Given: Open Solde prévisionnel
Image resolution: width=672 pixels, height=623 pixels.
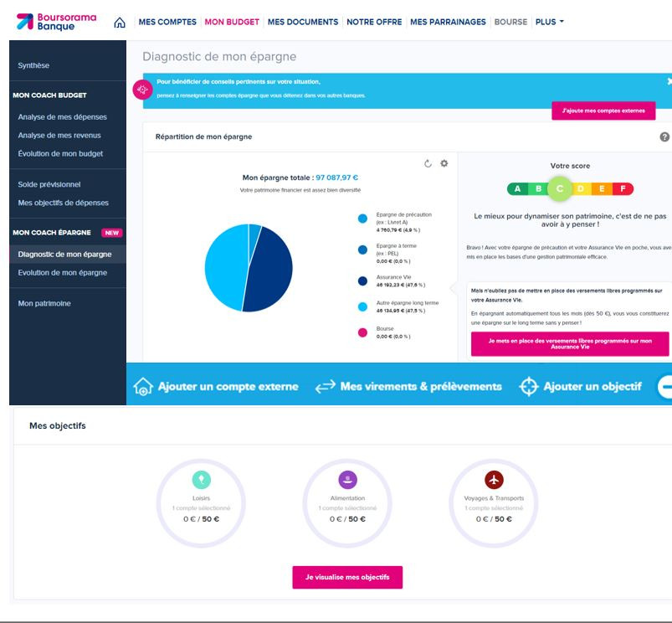Looking at the screenshot, I should 49,184.
